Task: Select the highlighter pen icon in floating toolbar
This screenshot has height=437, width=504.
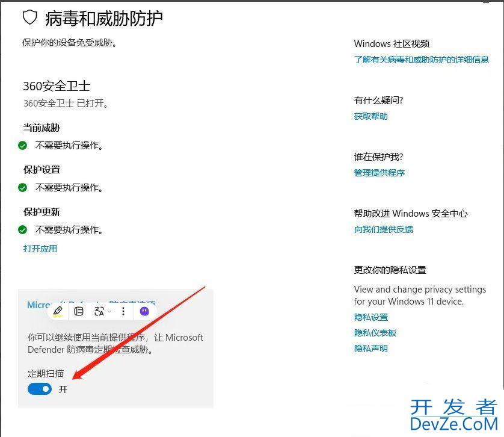Action: point(58,311)
